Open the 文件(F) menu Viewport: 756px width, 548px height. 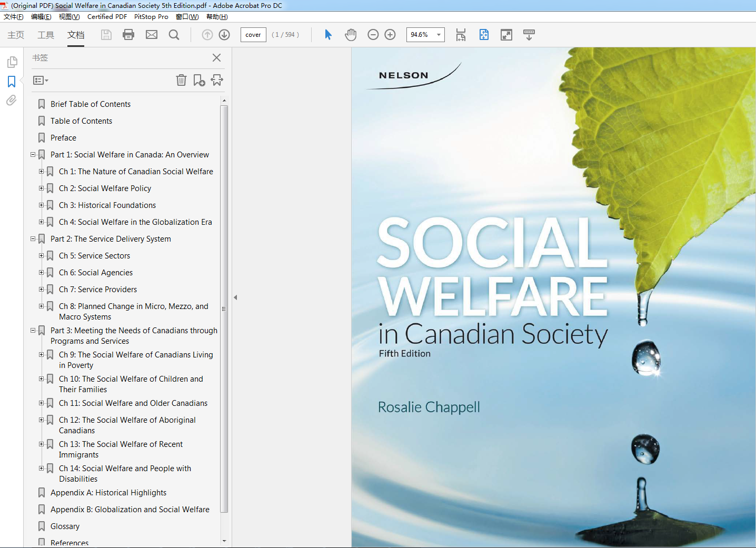pyautogui.click(x=14, y=17)
